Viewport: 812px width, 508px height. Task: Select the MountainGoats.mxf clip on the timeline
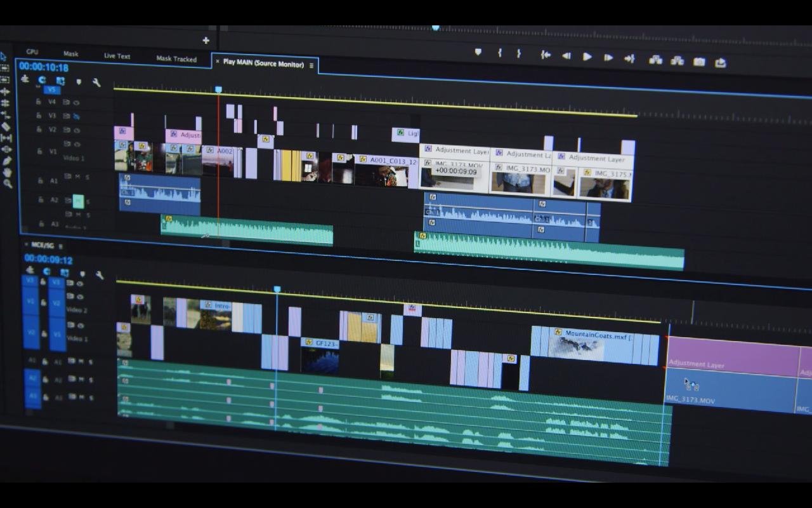[596, 343]
